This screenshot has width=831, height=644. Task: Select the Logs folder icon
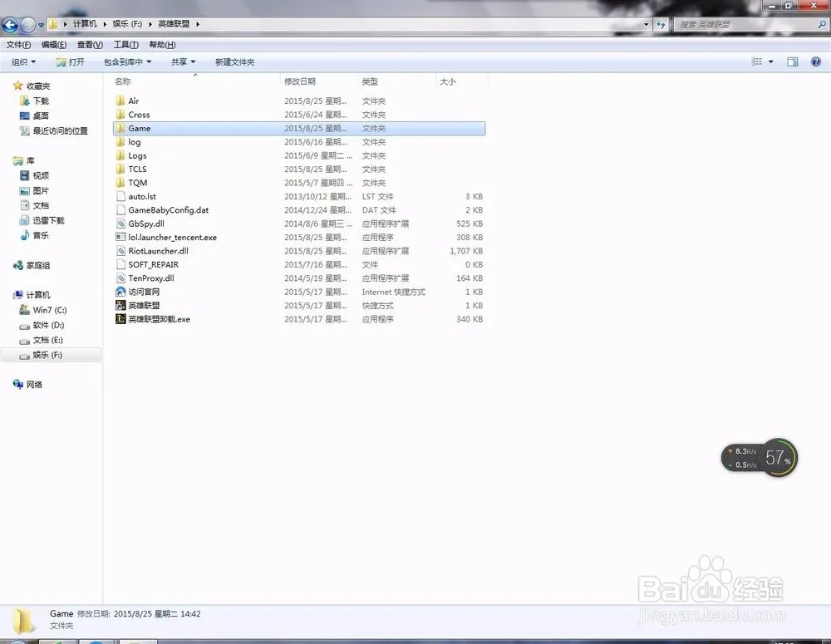120,155
